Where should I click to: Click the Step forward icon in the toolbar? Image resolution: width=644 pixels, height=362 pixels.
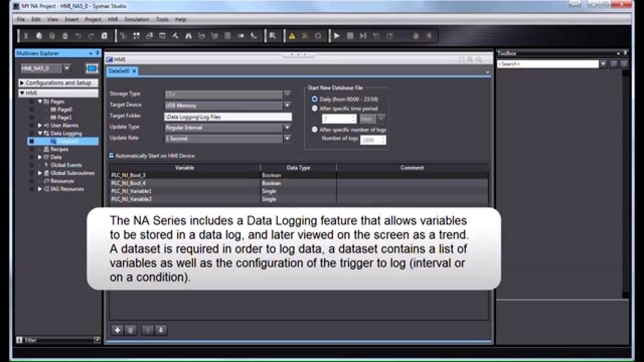[363, 36]
